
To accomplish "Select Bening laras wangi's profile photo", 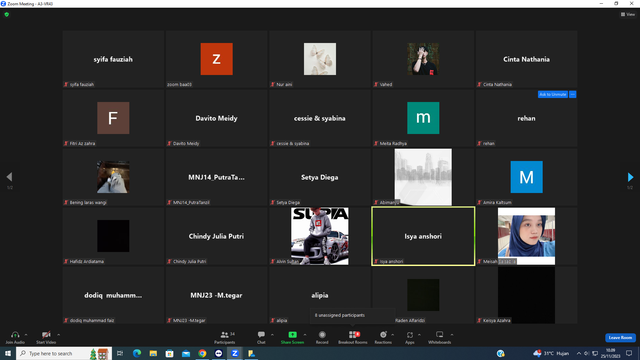I will (x=113, y=177).
